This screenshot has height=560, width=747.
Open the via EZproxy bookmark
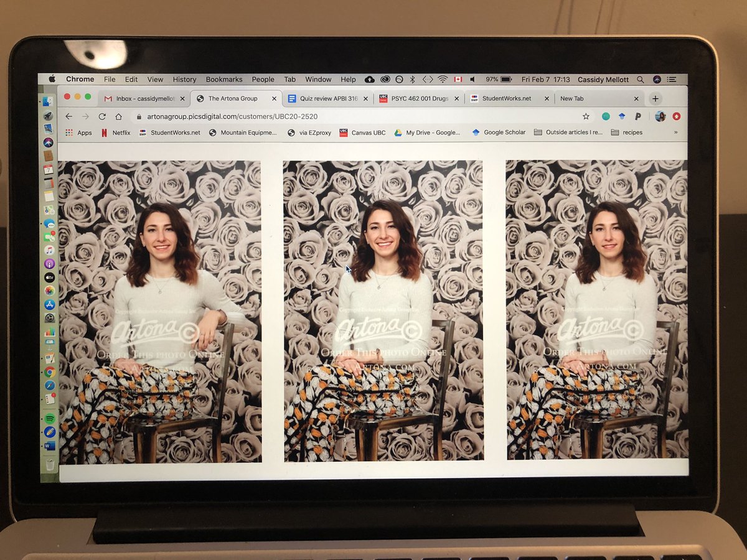(x=309, y=133)
